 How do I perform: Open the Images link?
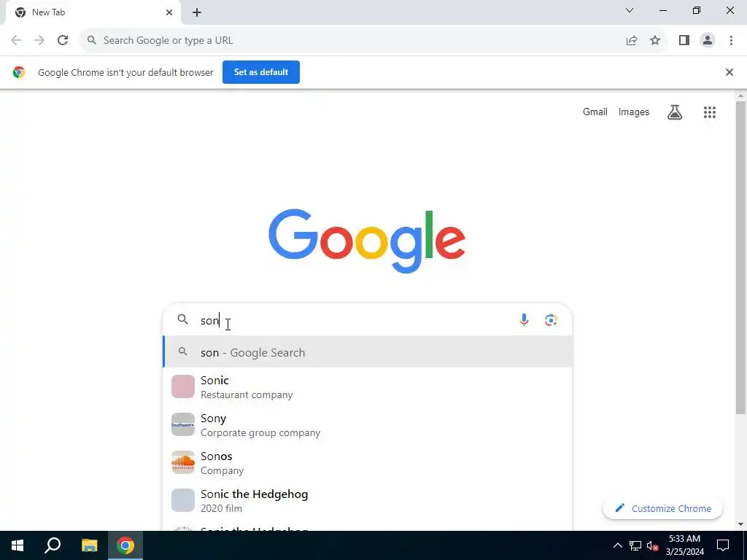[x=634, y=112]
